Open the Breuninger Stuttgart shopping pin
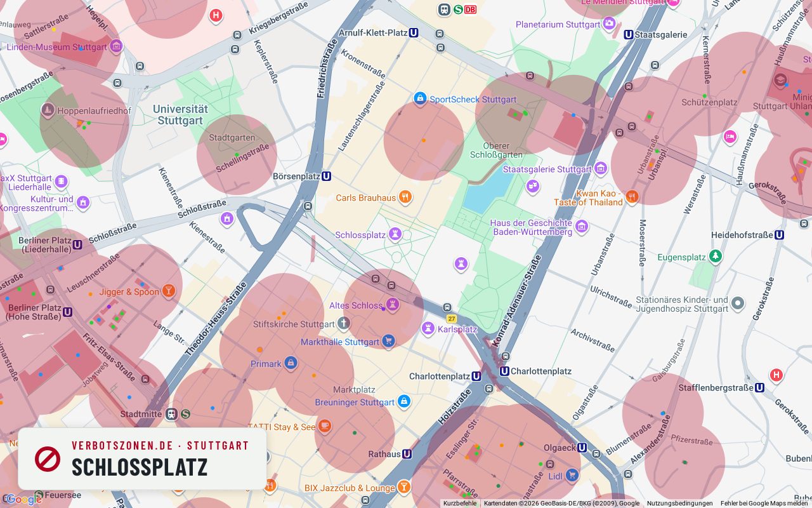 [404, 402]
